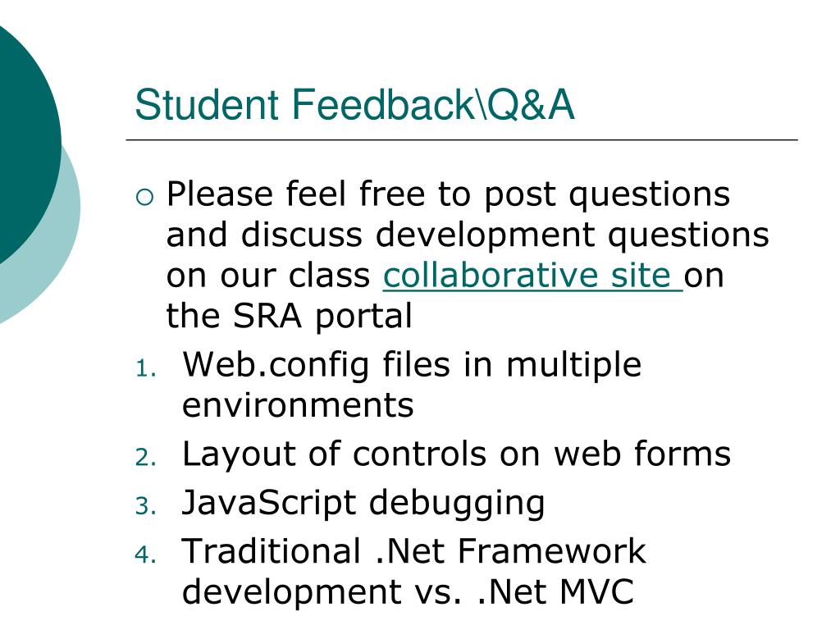
Task: Click the word "environments"
Action: point(298,405)
